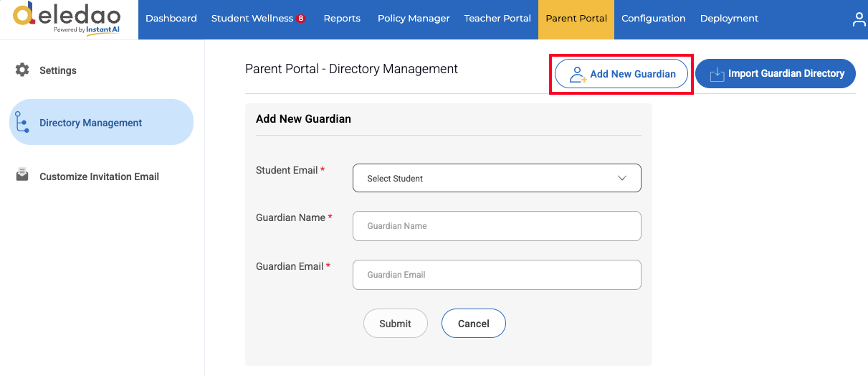Click the Add New Guardian button

(x=621, y=74)
